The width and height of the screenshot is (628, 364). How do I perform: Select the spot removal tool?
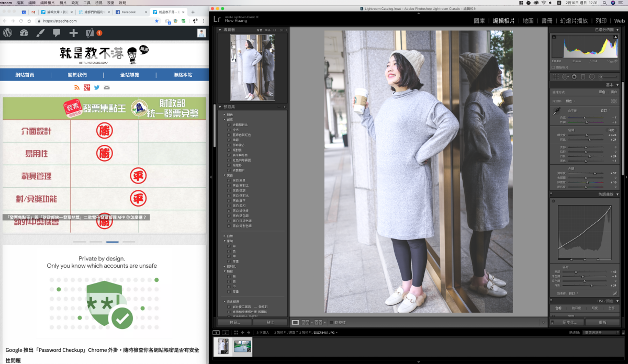pos(565,77)
